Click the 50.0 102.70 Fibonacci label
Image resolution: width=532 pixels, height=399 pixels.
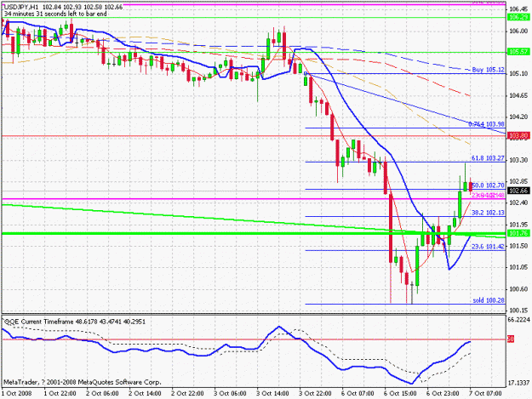click(489, 185)
